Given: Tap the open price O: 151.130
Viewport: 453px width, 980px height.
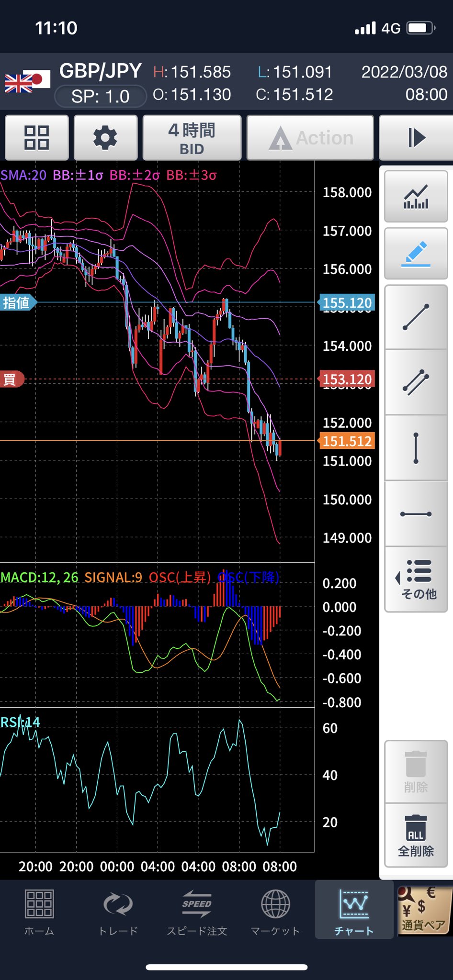Looking at the screenshot, I should [x=192, y=94].
